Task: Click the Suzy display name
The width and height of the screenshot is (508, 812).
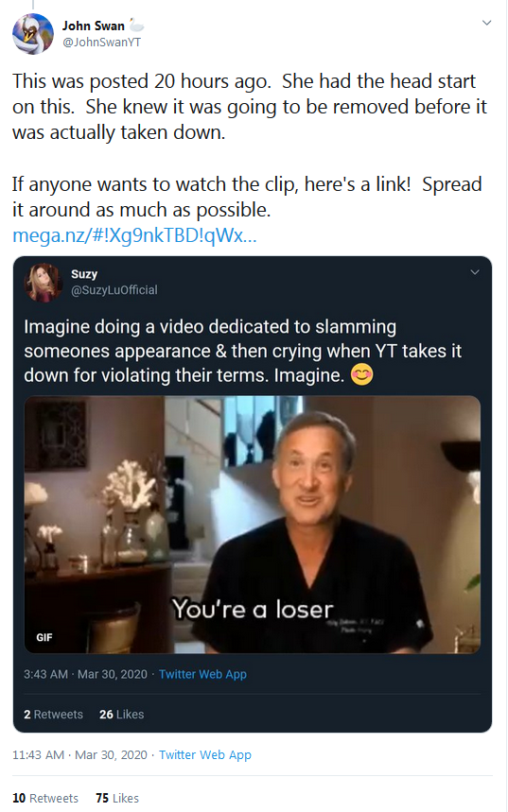Action: [84, 273]
